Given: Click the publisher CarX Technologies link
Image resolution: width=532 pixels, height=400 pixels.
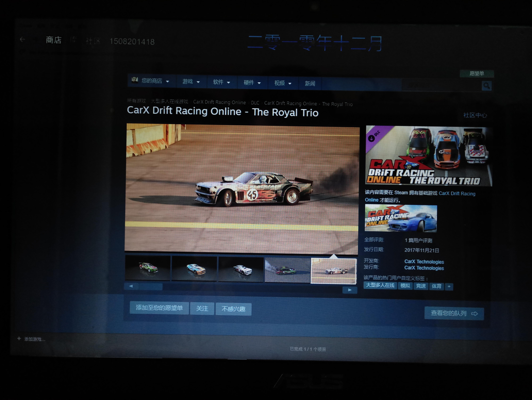Looking at the screenshot, I should [424, 268].
